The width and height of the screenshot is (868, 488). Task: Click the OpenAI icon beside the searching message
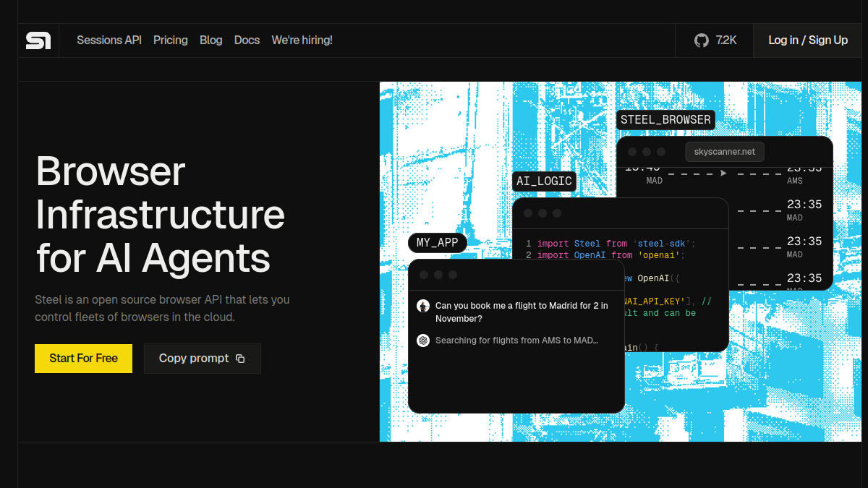click(423, 341)
